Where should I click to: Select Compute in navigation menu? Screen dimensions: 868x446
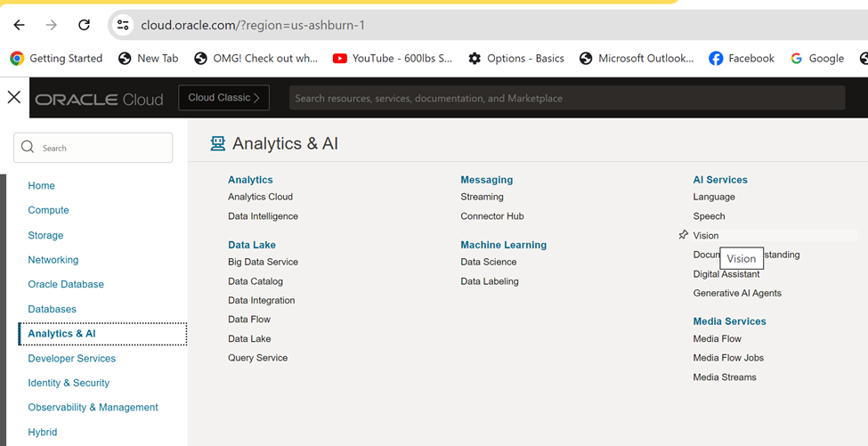(x=49, y=210)
